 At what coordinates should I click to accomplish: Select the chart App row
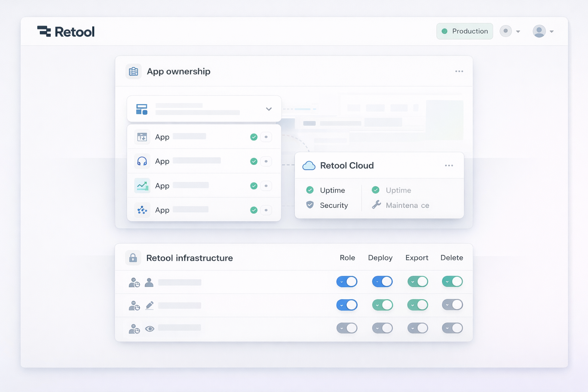204,186
